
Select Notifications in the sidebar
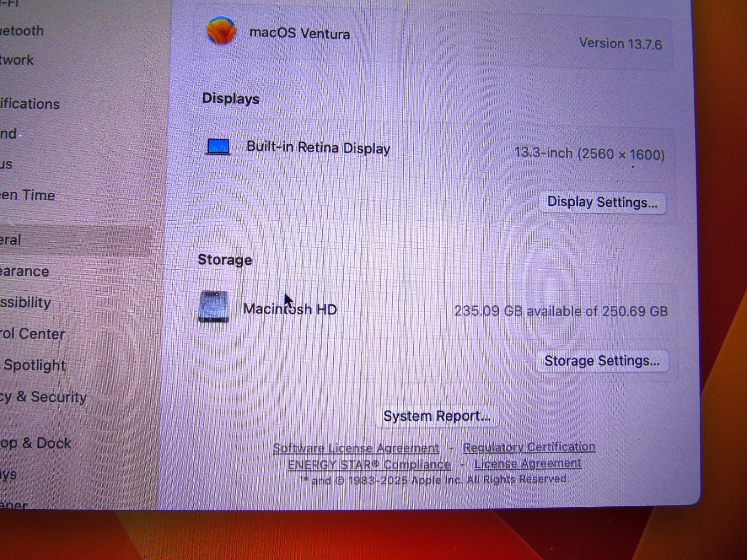tap(30, 104)
